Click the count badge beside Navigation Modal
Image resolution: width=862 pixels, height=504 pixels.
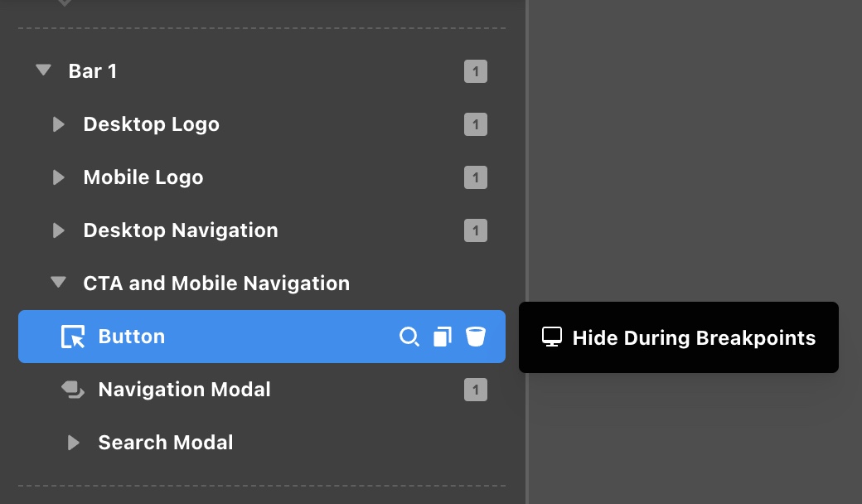click(476, 390)
